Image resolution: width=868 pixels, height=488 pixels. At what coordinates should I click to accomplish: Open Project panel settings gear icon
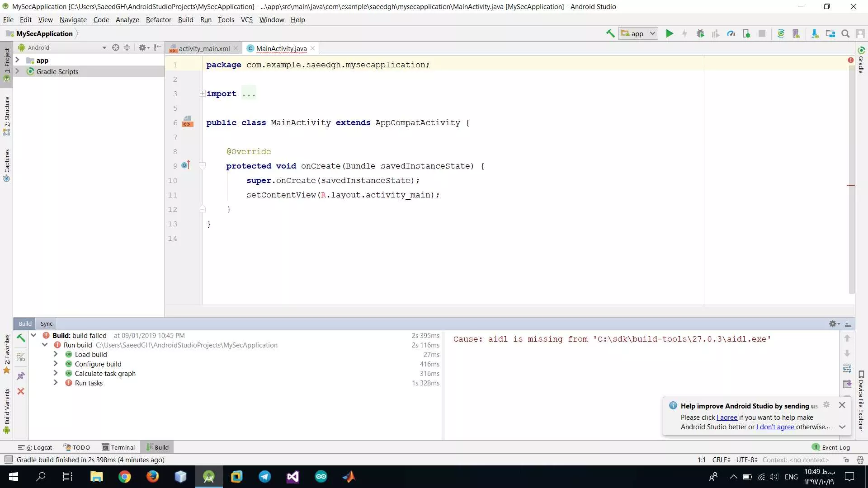point(143,47)
